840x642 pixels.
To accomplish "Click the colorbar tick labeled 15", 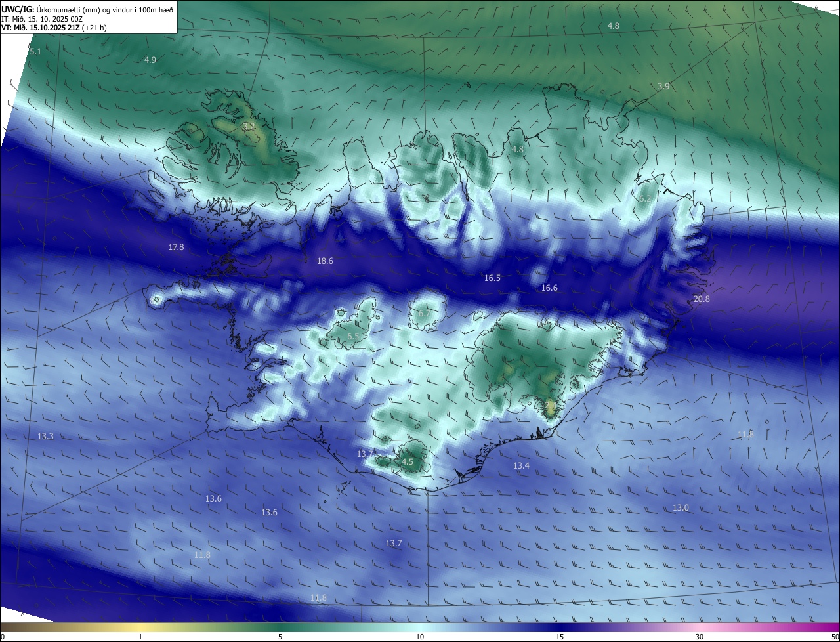I will [560, 637].
